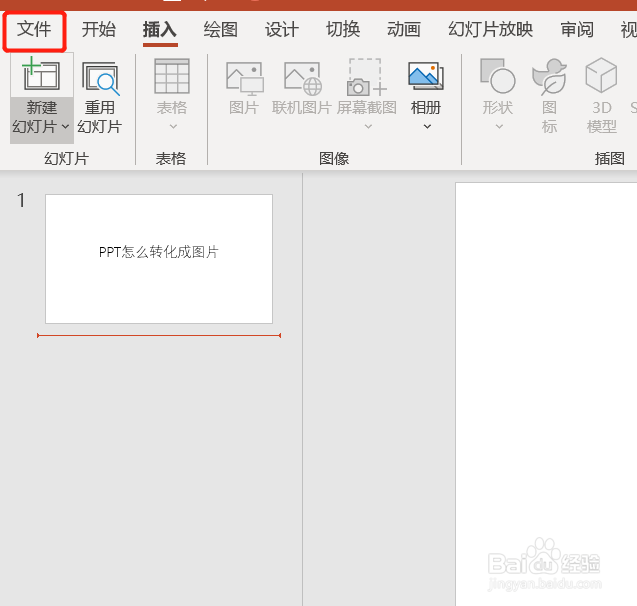637x606 pixels.
Task: Expand the 新建幻灯片 dropdown arrow
Action: (x=65, y=127)
